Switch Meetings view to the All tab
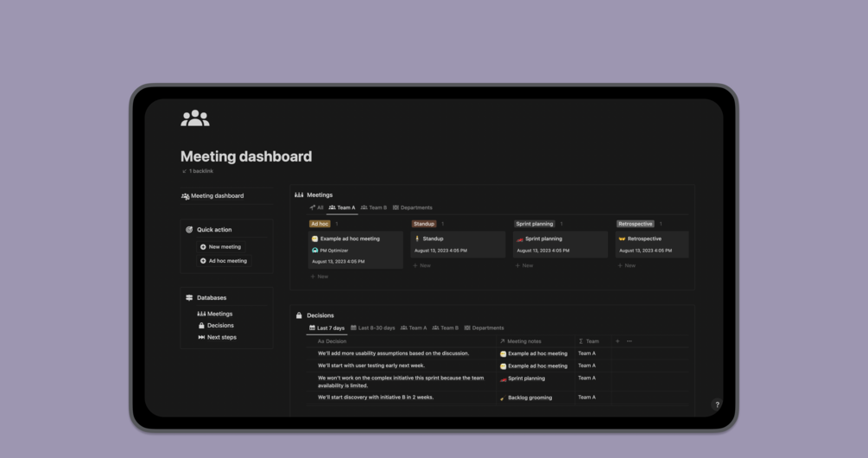 316,207
